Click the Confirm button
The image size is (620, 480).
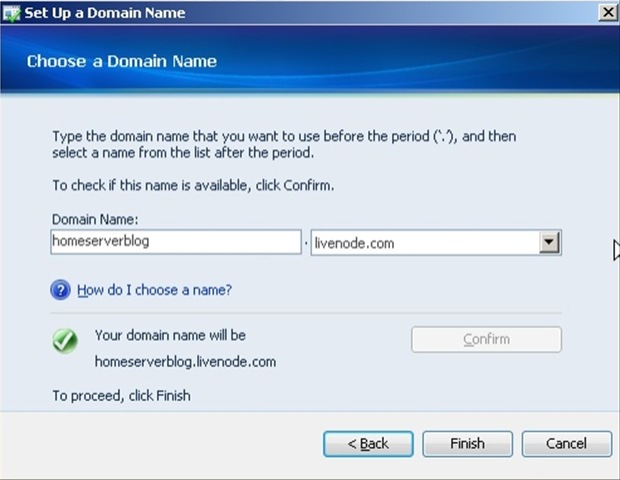[x=486, y=339]
